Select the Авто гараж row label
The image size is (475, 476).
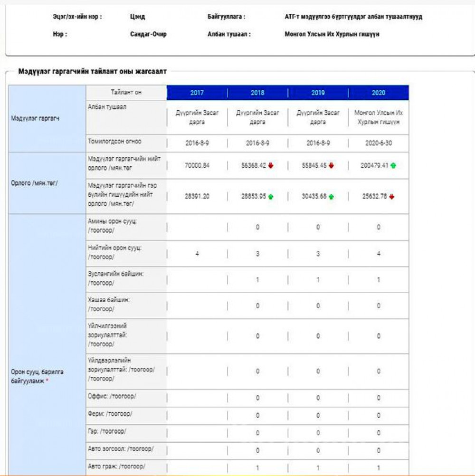[x=117, y=466]
